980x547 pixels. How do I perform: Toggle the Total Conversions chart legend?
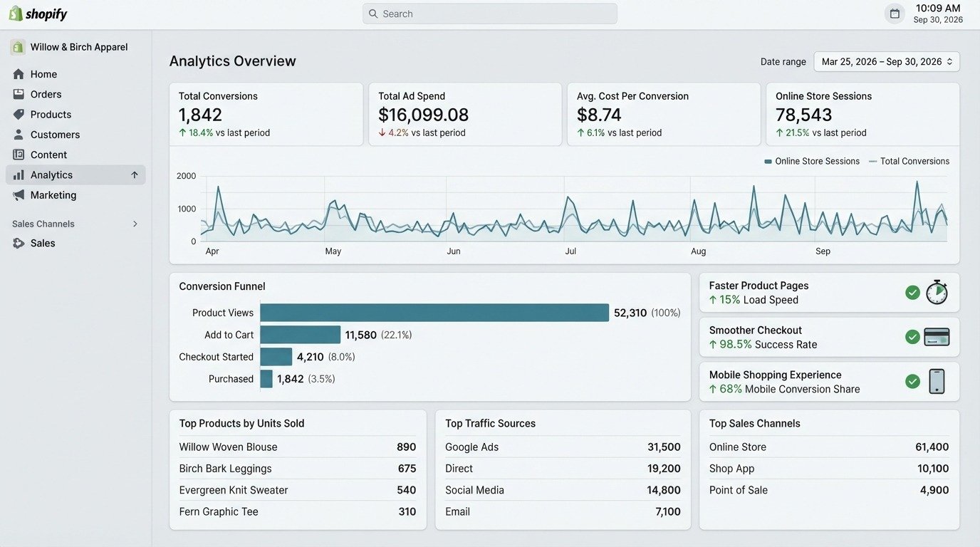point(909,162)
